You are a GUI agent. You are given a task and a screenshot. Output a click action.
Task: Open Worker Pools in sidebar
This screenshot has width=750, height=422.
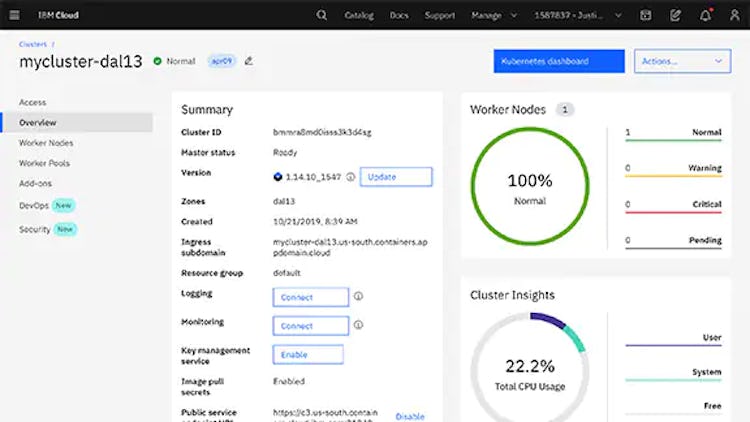click(44, 163)
